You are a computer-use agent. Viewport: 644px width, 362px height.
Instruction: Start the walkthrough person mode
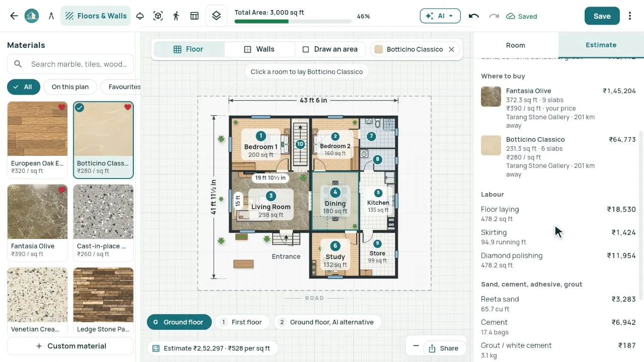[176, 16]
